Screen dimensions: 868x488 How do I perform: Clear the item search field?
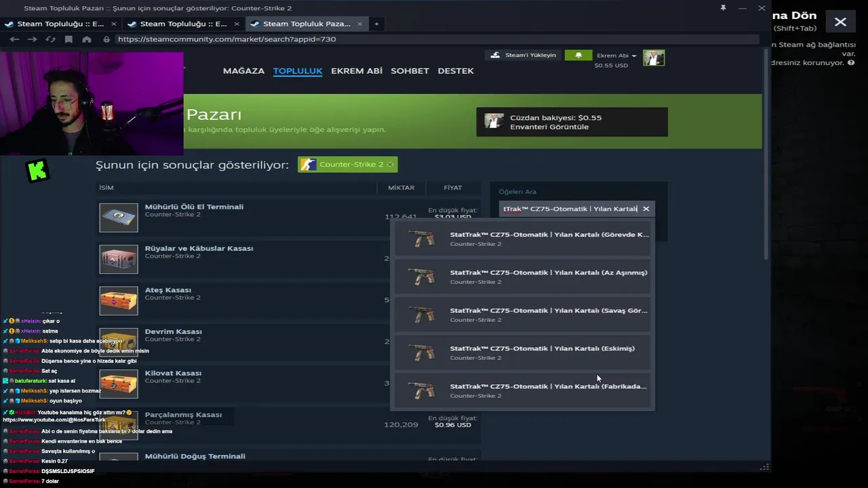[x=646, y=209]
